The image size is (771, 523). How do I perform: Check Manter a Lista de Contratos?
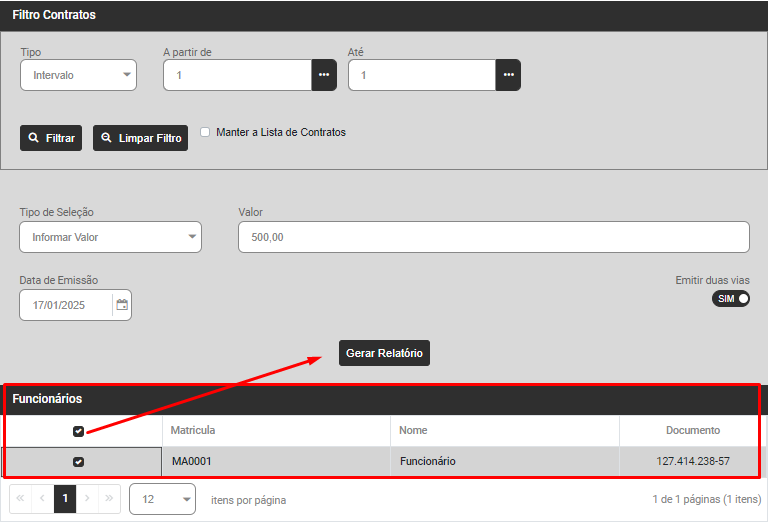coord(205,132)
